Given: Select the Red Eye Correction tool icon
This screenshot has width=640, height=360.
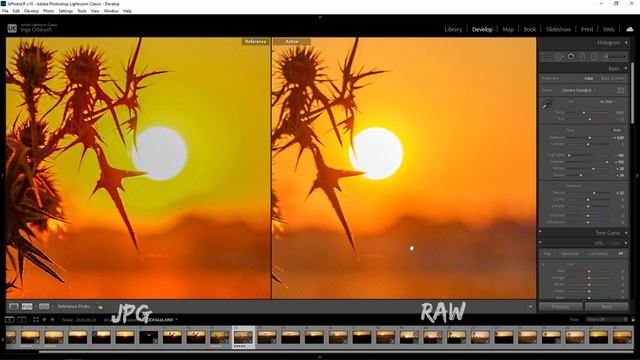Looking at the screenshot, I should 571,57.
